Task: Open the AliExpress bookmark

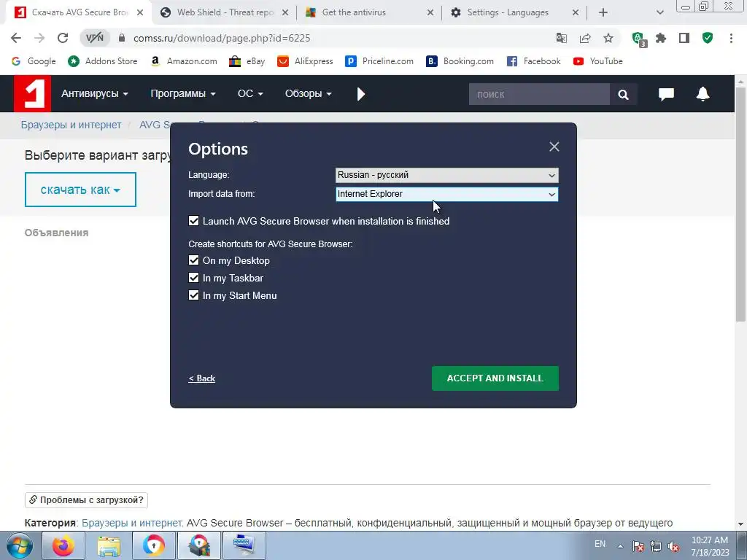Action: [305, 61]
